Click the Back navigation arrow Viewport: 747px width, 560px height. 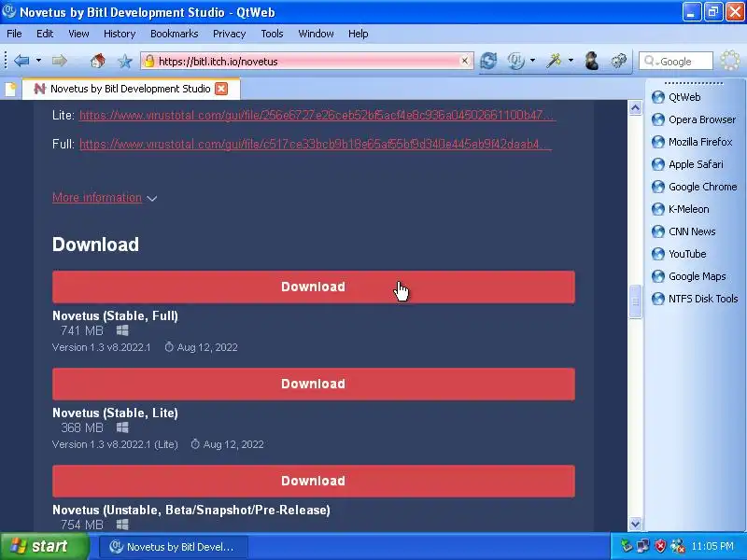21,61
